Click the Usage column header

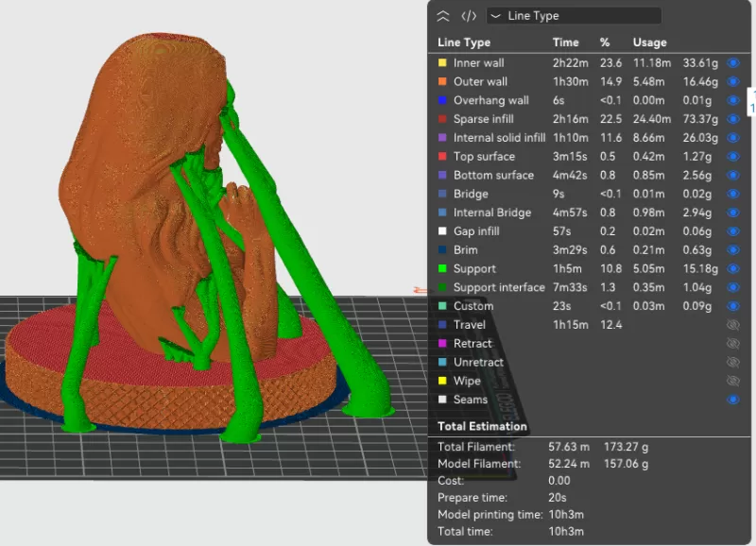(x=649, y=43)
